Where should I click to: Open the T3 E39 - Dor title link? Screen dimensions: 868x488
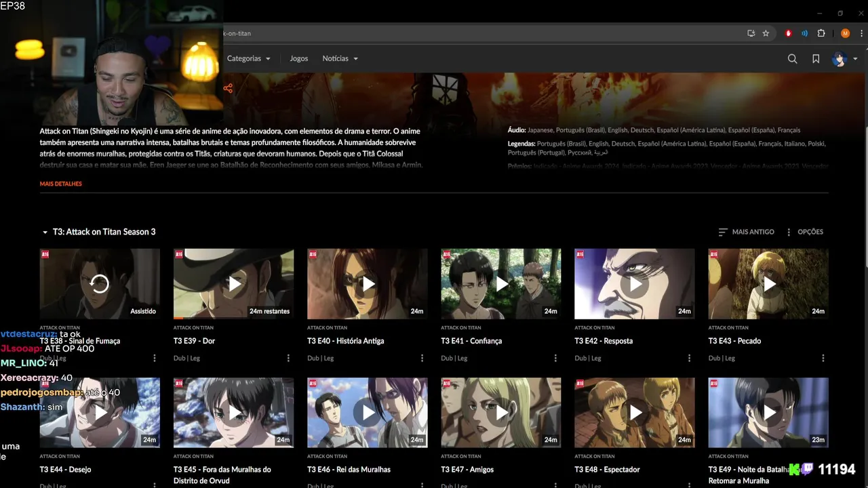pyautogui.click(x=194, y=341)
